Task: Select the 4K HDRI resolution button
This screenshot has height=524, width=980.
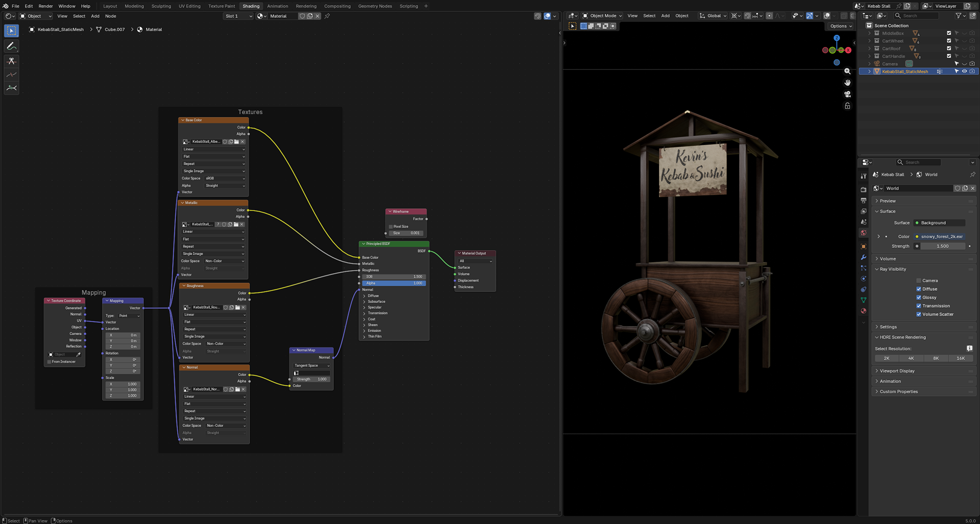Action: click(x=911, y=358)
